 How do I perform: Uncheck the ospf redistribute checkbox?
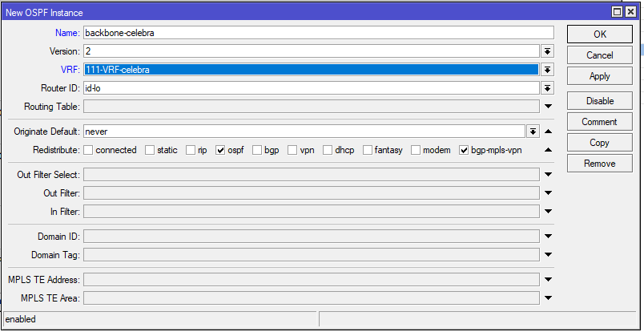[220, 150]
